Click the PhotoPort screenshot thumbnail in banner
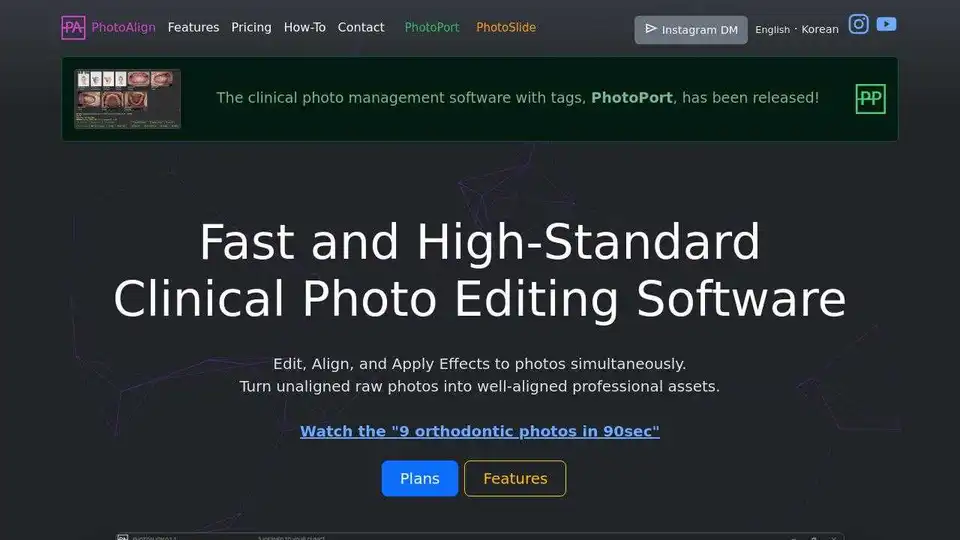This screenshot has width=960, height=540. [127, 99]
